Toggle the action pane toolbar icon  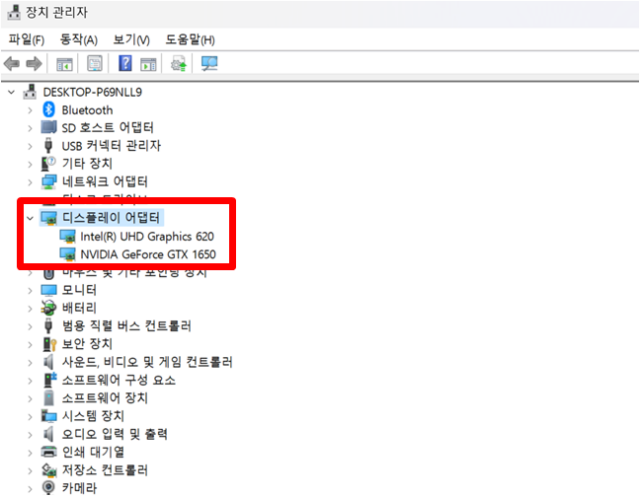tap(148, 64)
